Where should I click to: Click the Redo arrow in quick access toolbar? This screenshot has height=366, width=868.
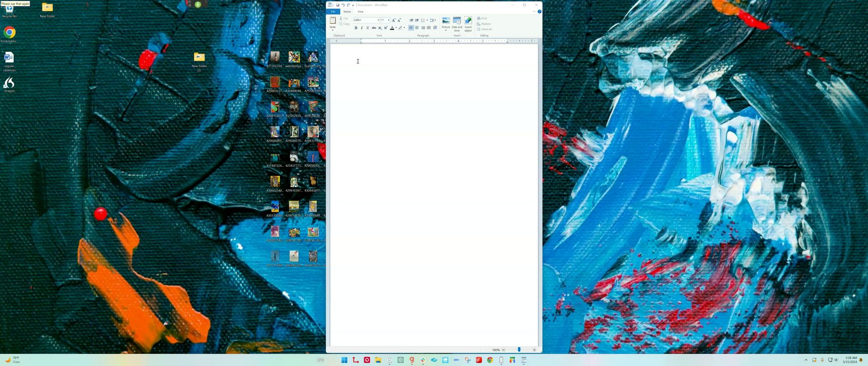[x=349, y=5]
